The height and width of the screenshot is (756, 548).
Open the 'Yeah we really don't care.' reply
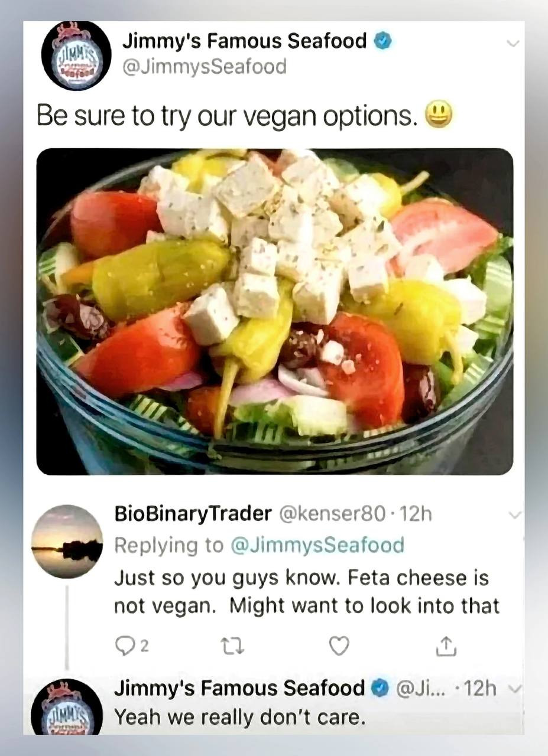pos(238,718)
